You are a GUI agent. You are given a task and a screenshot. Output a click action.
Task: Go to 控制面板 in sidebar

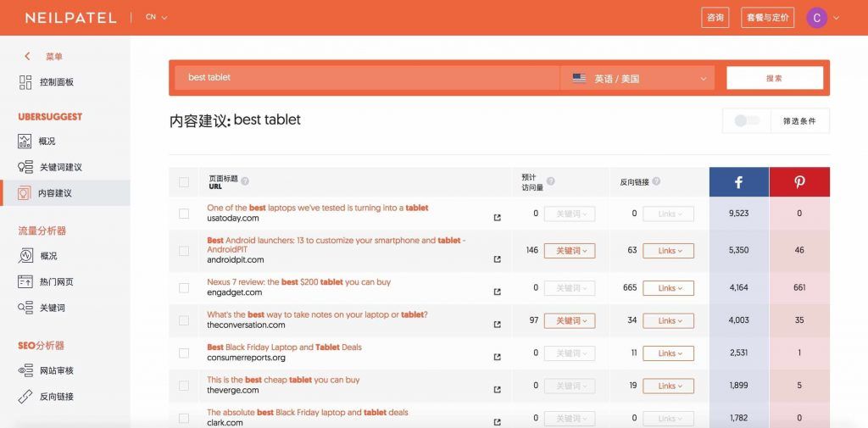(57, 82)
